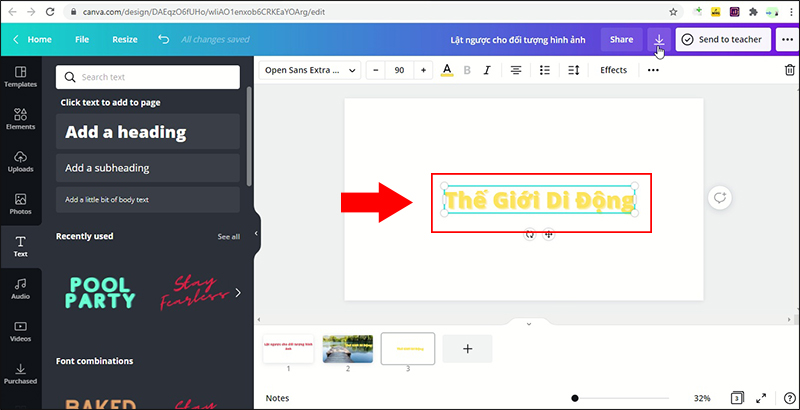Insert the Stay Fearless text style
This screenshot has width=800, height=410.
click(x=194, y=293)
